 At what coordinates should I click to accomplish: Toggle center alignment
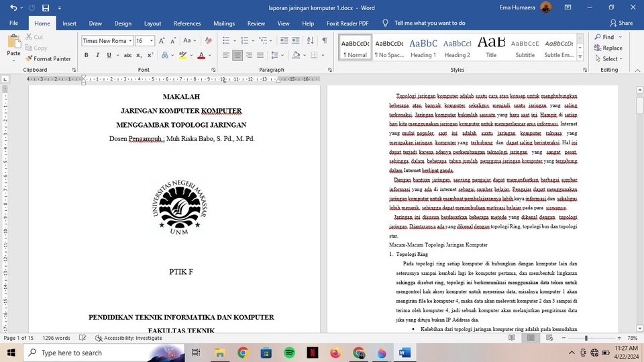(x=237, y=55)
